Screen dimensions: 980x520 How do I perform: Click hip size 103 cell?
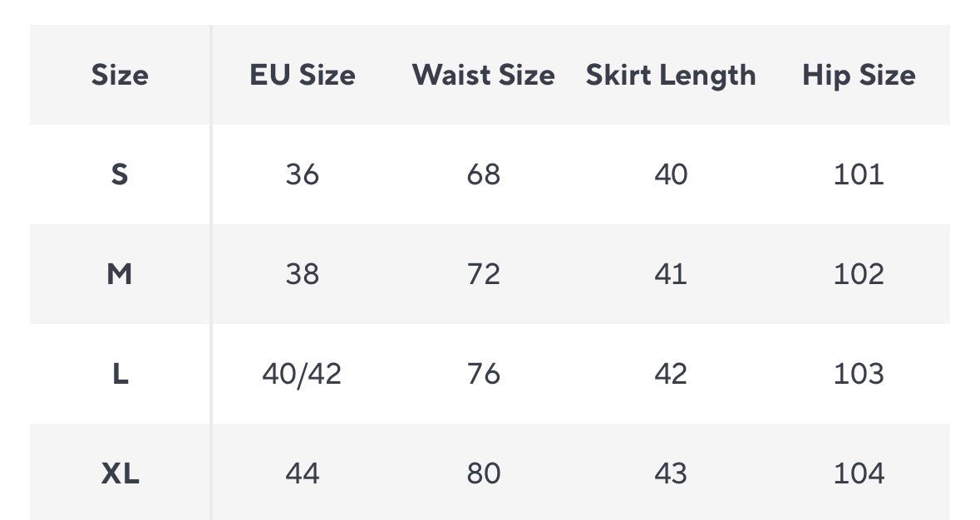click(x=859, y=374)
